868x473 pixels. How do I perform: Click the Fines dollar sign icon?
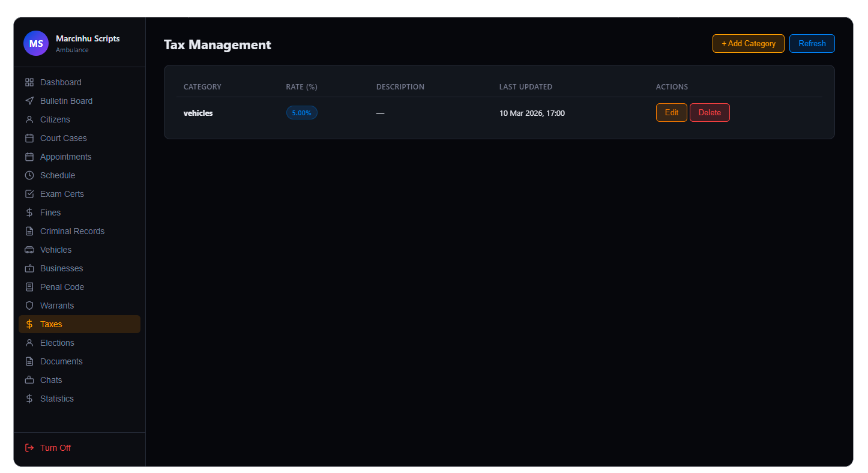point(29,212)
